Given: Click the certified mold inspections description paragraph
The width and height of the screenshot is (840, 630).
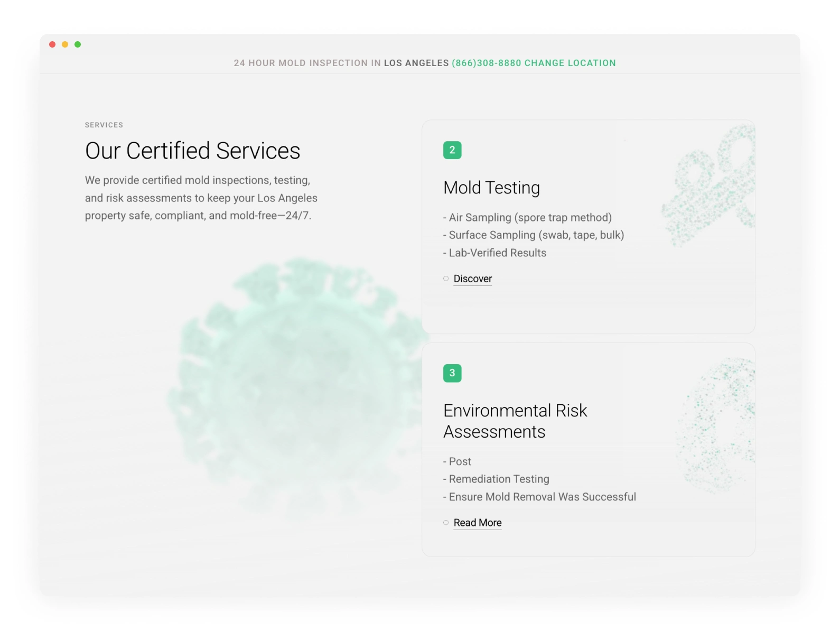Looking at the screenshot, I should pyautogui.click(x=201, y=198).
